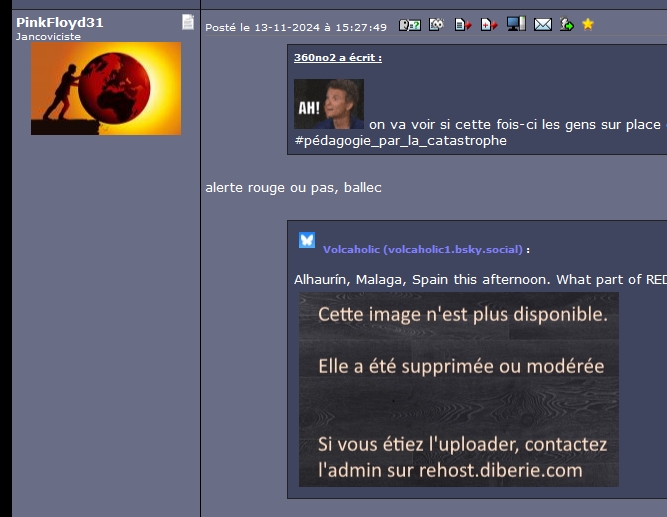The height and width of the screenshot is (517, 667).
Task: Send a private message via envelope icon
Action: pyautogui.click(x=543, y=25)
